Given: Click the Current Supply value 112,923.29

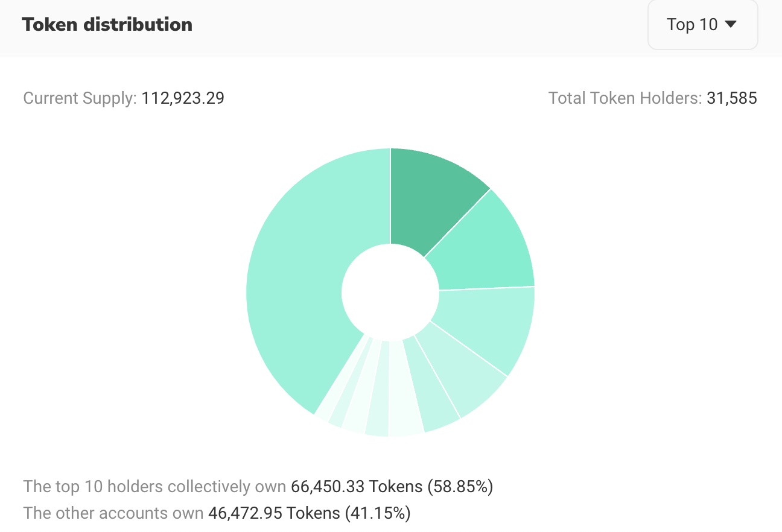Looking at the screenshot, I should click(183, 98).
